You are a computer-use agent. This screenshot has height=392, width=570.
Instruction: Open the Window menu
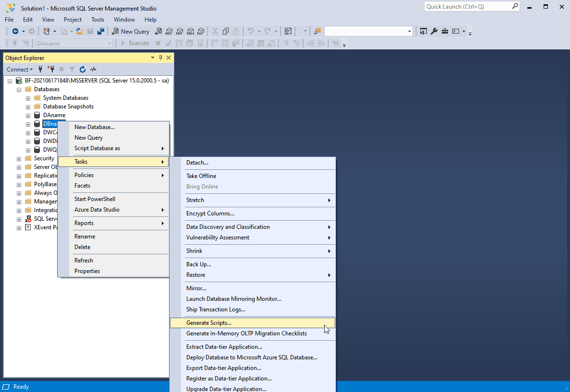pos(124,20)
